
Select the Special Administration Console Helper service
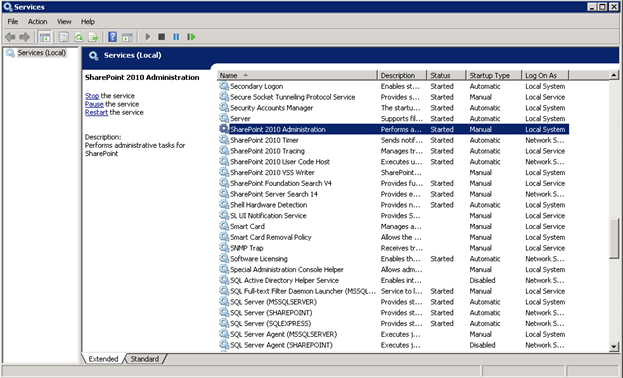(394, 269)
